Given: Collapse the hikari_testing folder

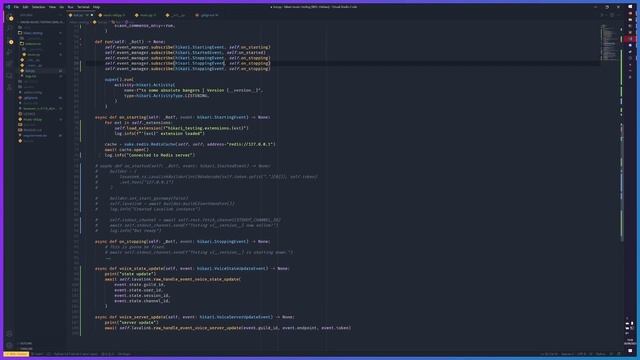Looking at the screenshot, I should point(33,33).
